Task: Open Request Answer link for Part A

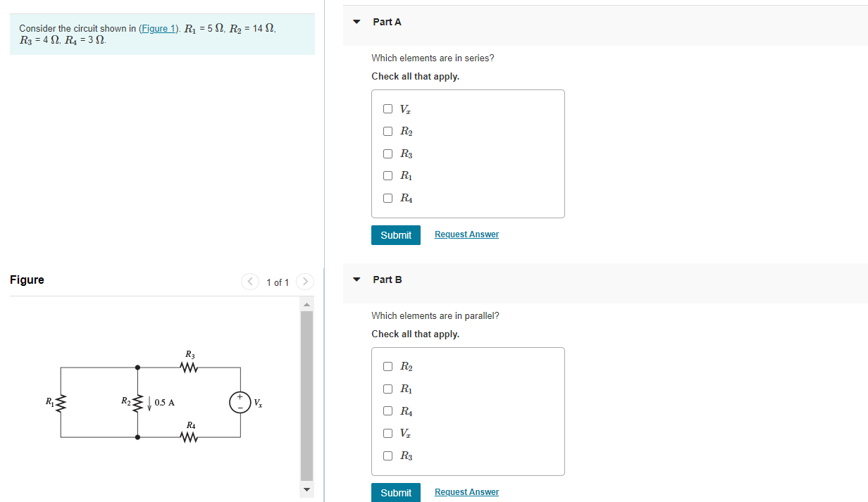Action: (466, 234)
